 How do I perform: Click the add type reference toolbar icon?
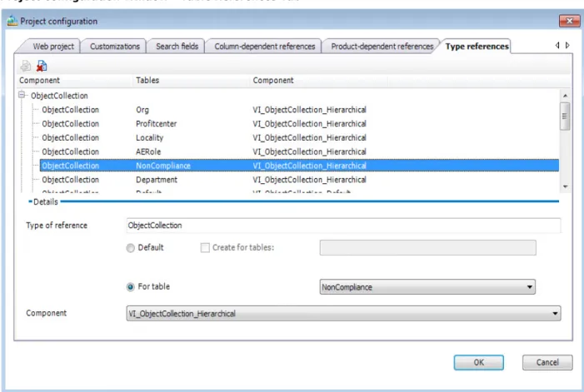pyautogui.click(x=25, y=67)
